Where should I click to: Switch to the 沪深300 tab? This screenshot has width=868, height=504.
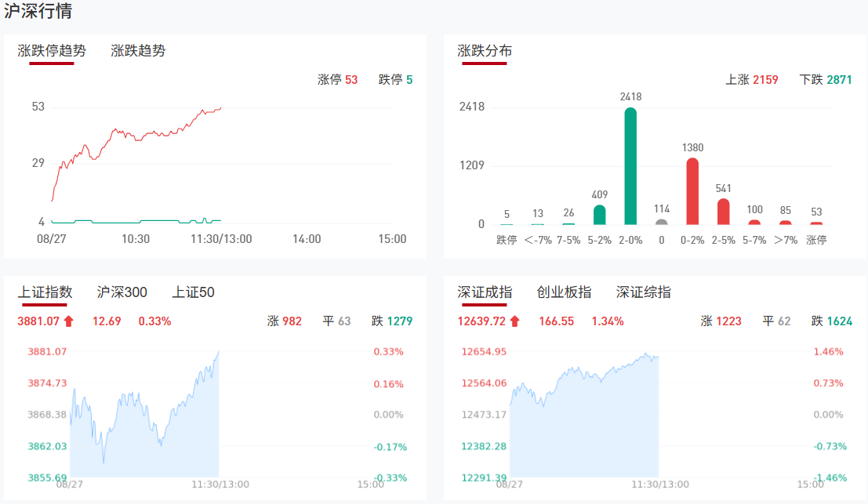122,292
